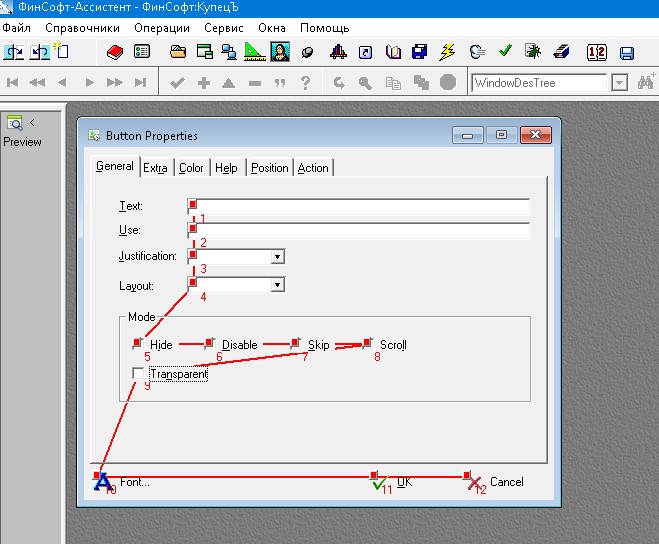Click into the Text input field
Screen dimensions: 659x544
click(x=360, y=207)
